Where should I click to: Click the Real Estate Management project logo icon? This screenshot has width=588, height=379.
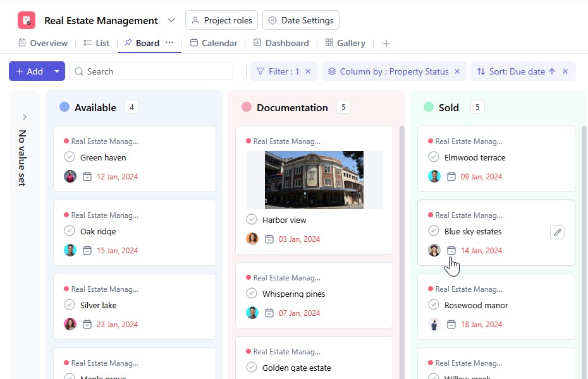coord(27,20)
